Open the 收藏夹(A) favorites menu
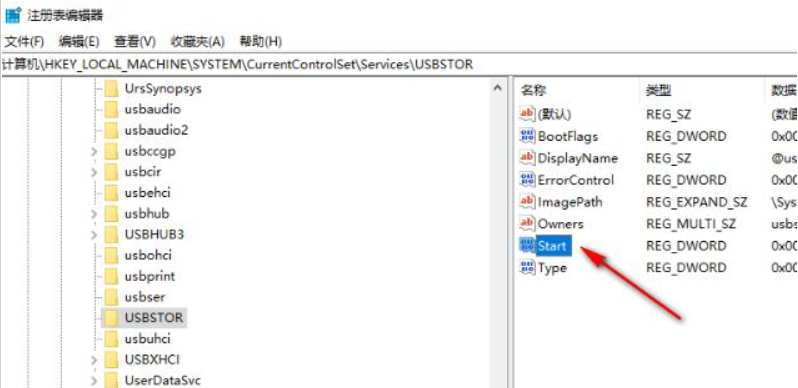The height and width of the screenshot is (388, 798). [x=197, y=42]
